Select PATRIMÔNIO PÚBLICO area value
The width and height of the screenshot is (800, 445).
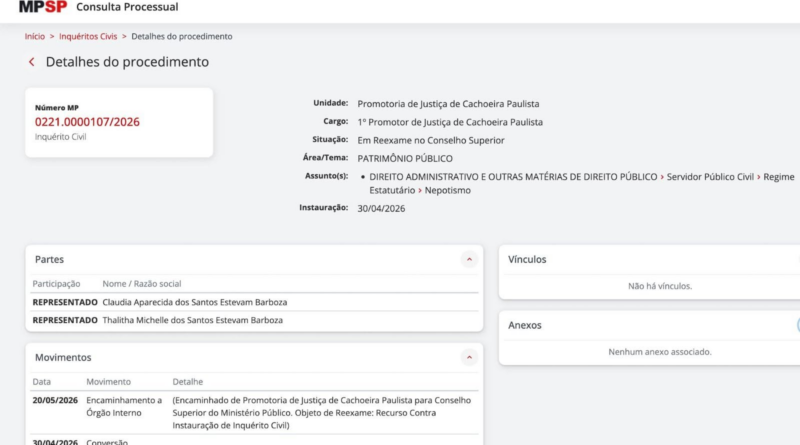click(405, 159)
